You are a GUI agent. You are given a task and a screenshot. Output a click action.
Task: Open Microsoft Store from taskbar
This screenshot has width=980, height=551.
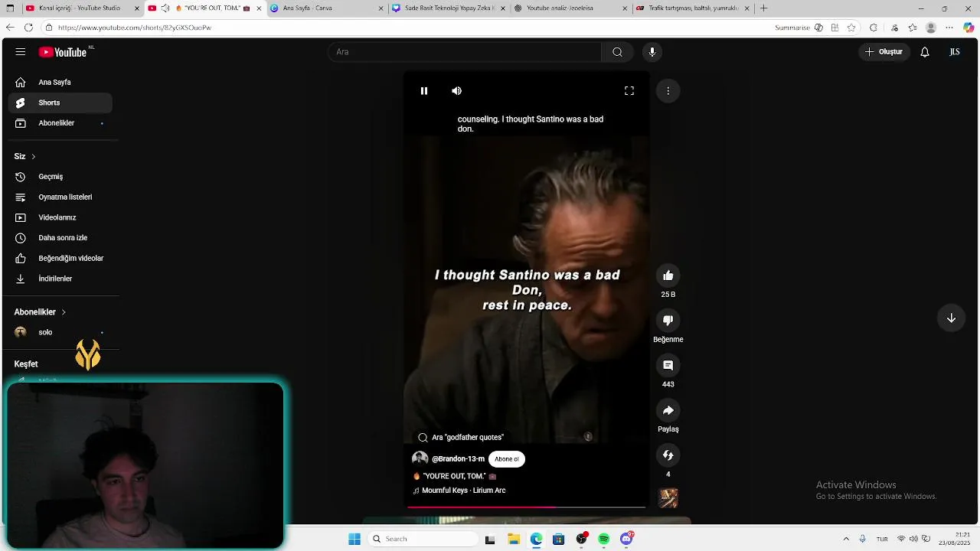(559, 540)
